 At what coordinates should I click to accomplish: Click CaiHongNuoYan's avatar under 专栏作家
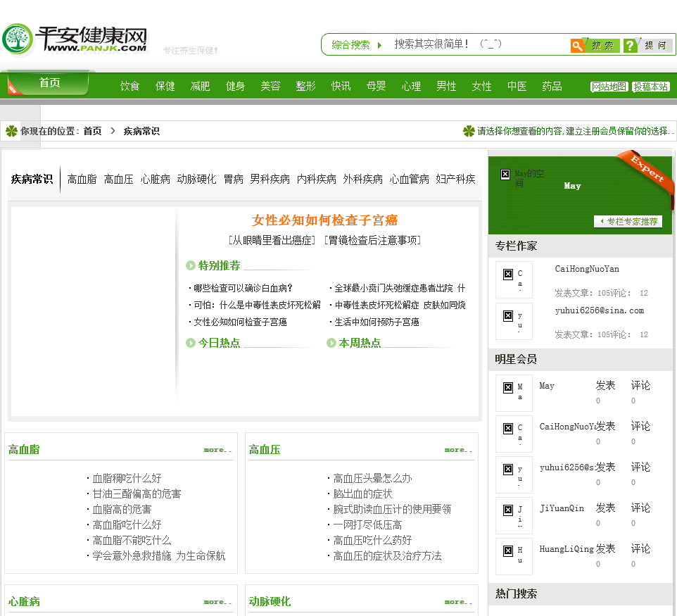[x=514, y=279]
